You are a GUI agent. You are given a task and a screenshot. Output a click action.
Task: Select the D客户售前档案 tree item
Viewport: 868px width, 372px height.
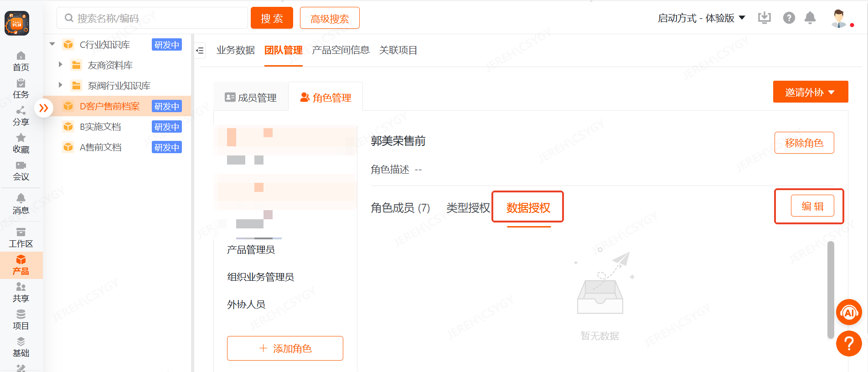tap(109, 106)
